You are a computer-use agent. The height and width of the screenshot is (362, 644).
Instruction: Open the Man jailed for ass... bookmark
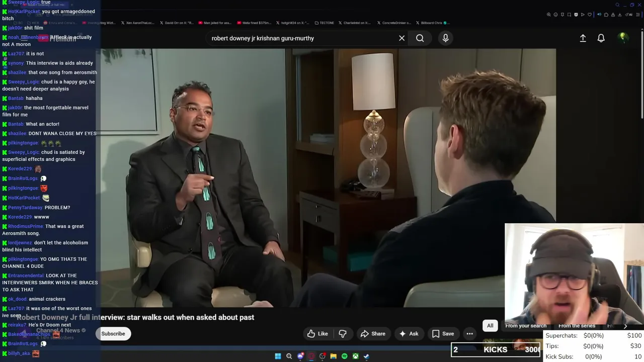[x=215, y=23]
